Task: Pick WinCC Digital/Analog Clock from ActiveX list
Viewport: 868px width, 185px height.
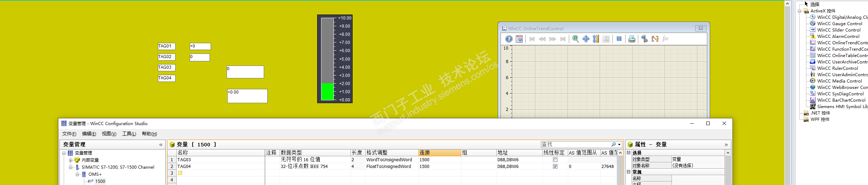Action: point(842,17)
